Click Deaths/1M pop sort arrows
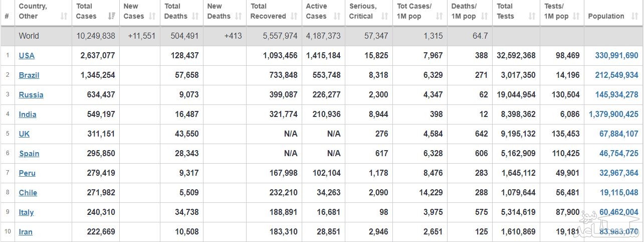 pyautogui.click(x=484, y=17)
